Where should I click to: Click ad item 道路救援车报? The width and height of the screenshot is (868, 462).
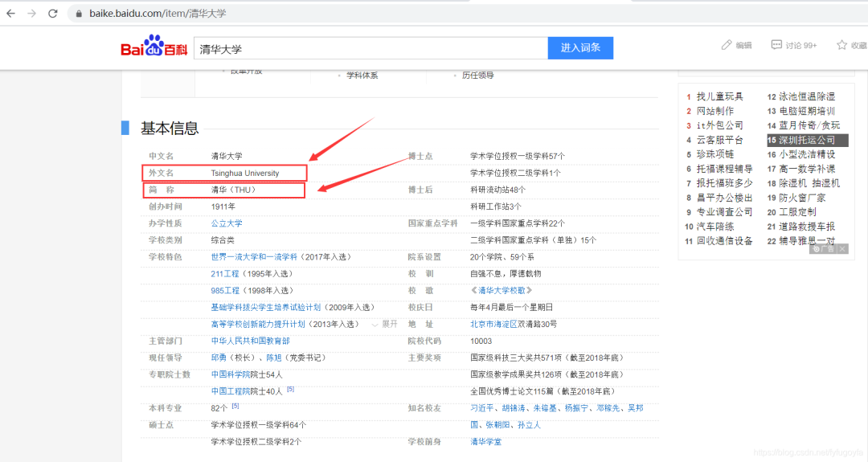pos(807,226)
